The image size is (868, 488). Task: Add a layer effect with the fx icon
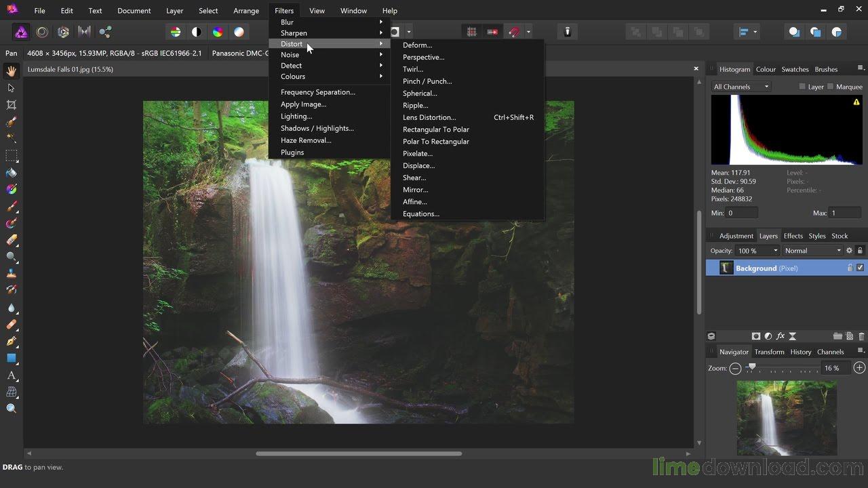780,336
